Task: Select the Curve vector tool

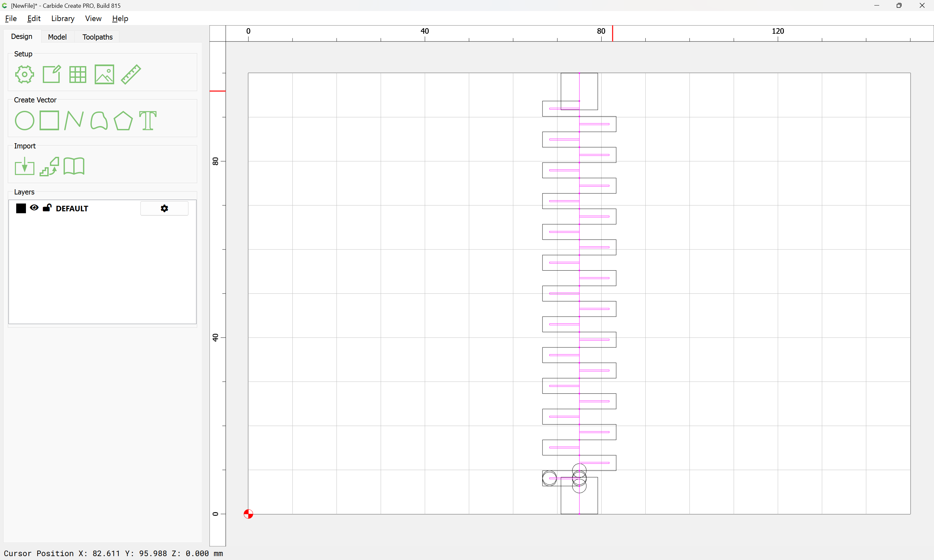Action: pos(99,120)
